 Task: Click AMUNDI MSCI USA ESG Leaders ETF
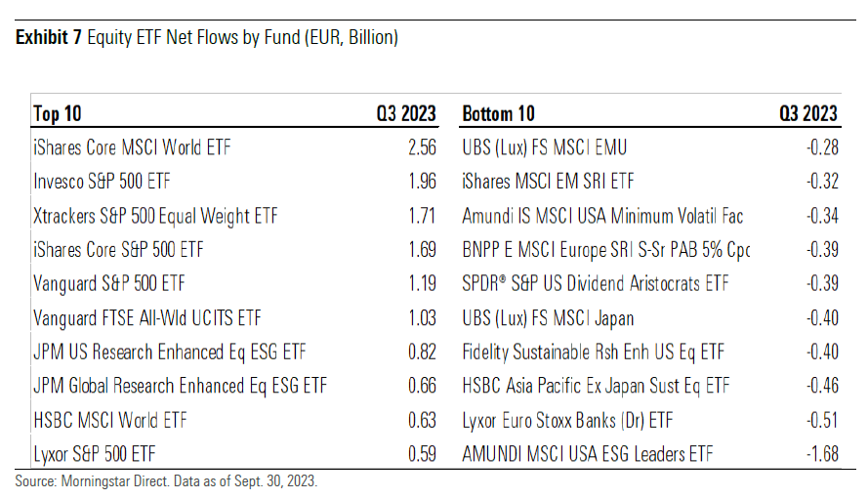pos(588,454)
